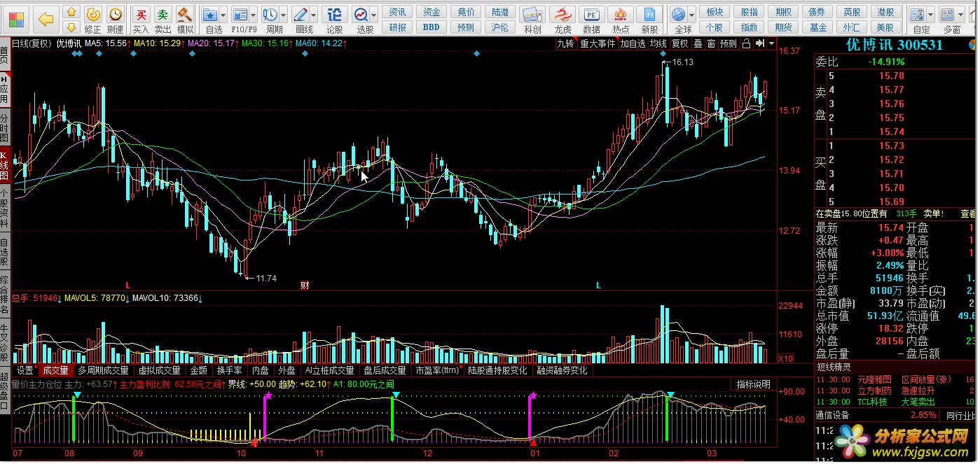
Task: Expand the 选股 dropdown arrow
Action: (374, 15)
